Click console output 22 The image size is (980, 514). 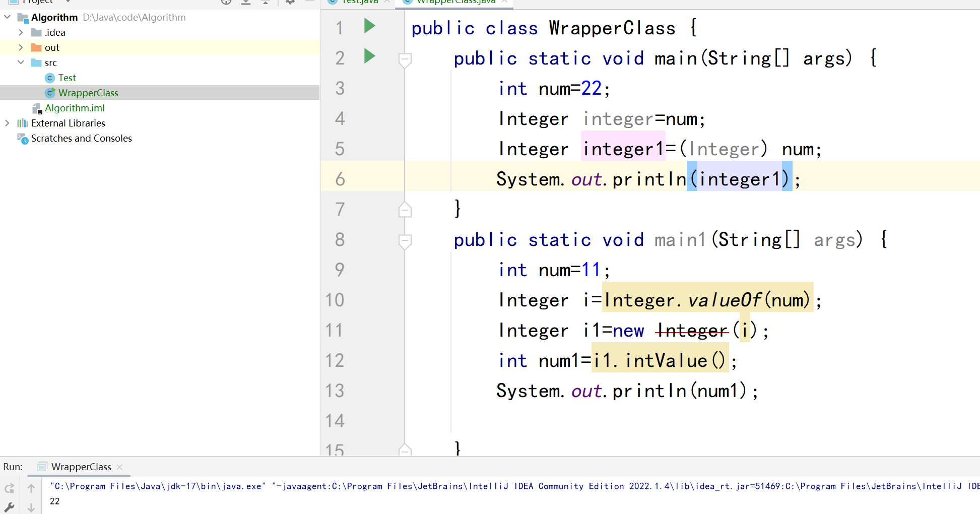pyautogui.click(x=55, y=501)
